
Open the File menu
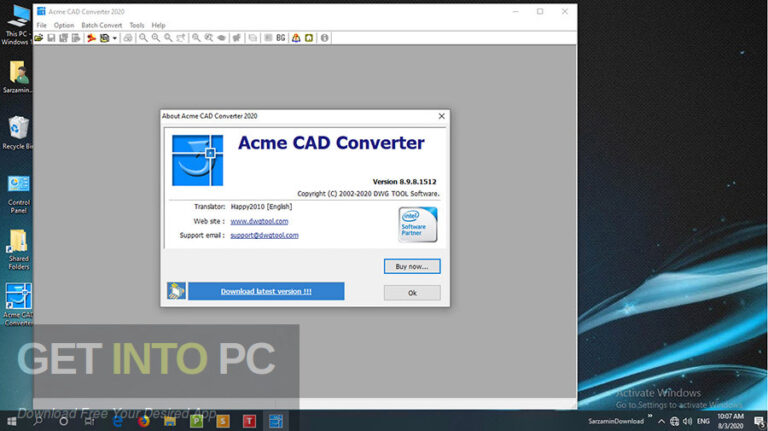[42, 25]
